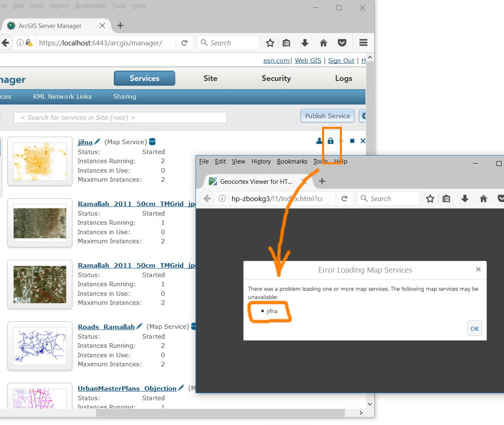
Task: Edit the jifna service with pencil icon
Action: [97, 141]
